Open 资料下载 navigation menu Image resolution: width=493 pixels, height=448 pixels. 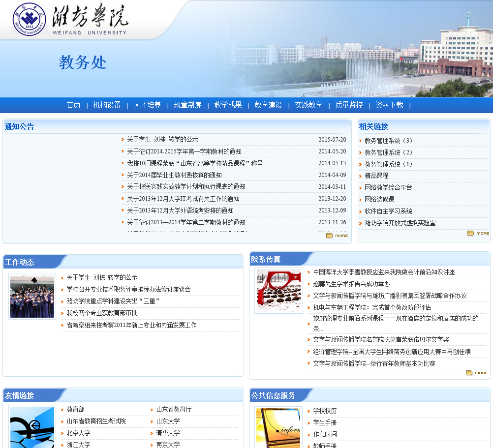(x=389, y=105)
